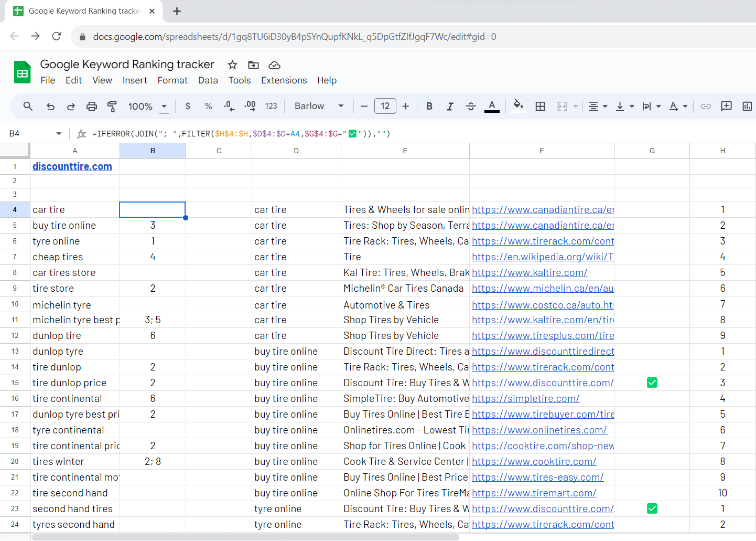This screenshot has width=756, height=541.
Task: Star this spreadsheet document
Action: pos(232,65)
